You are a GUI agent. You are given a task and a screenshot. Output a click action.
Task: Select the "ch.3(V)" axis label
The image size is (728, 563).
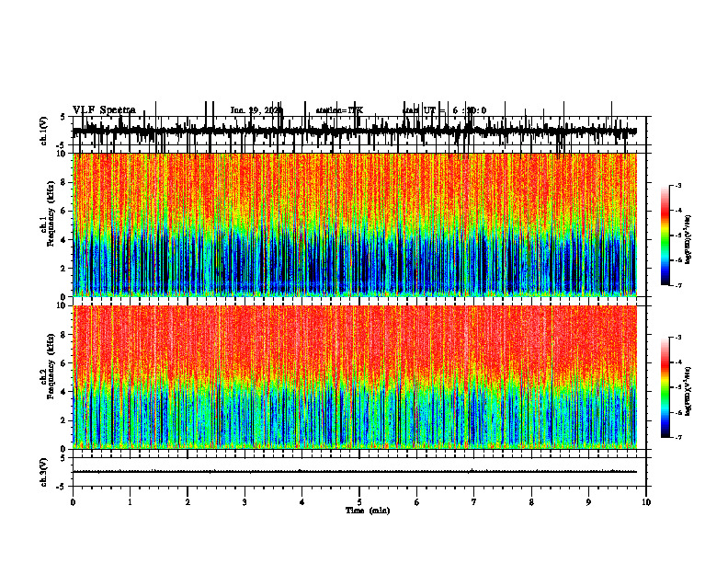pos(44,472)
